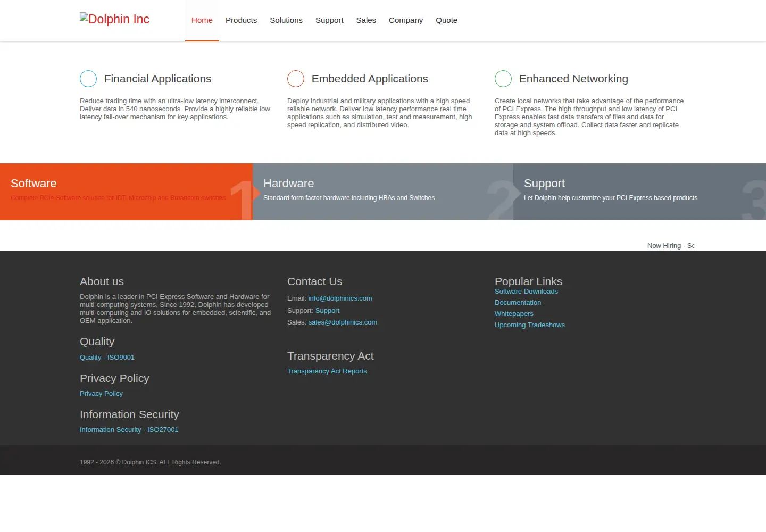Click the Financial Applications heading
The height and width of the screenshot is (532, 766).
click(157, 79)
